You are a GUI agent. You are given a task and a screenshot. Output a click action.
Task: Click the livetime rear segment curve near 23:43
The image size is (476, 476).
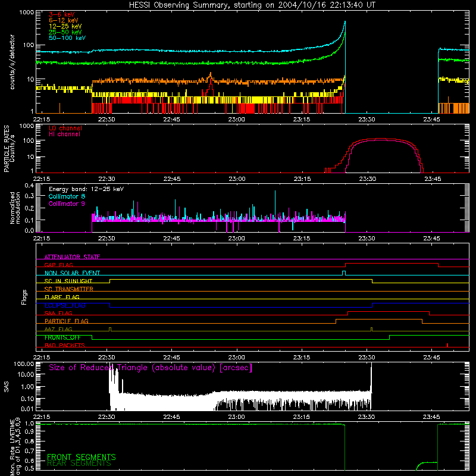pos(428,463)
